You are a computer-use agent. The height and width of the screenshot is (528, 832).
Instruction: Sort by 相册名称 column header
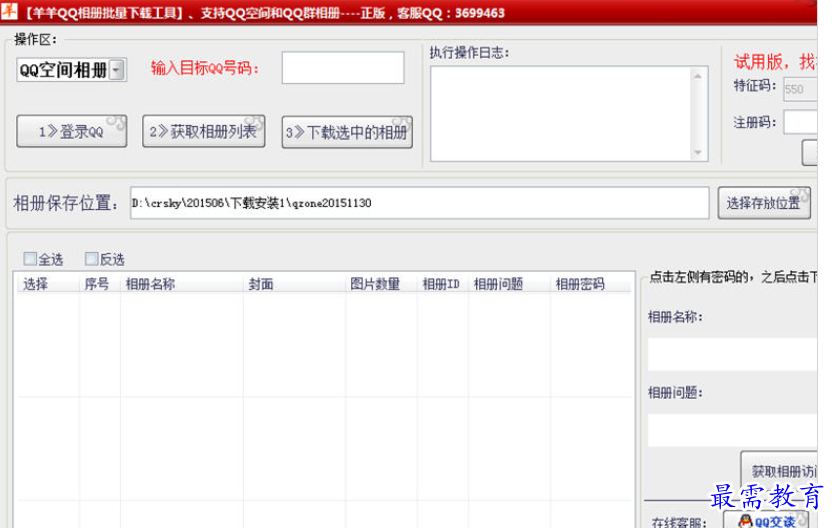[x=181, y=284]
